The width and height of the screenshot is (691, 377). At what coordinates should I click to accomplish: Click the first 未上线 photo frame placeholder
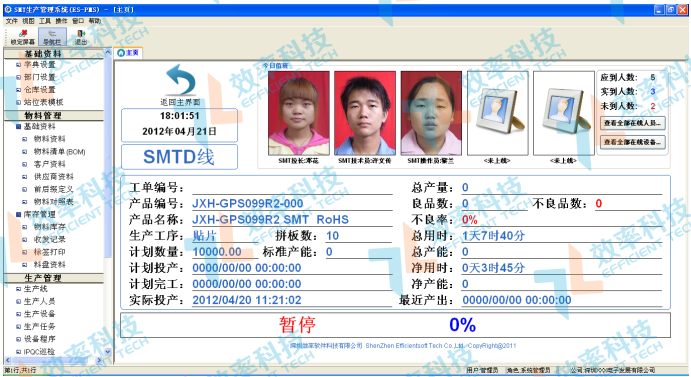(x=498, y=113)
